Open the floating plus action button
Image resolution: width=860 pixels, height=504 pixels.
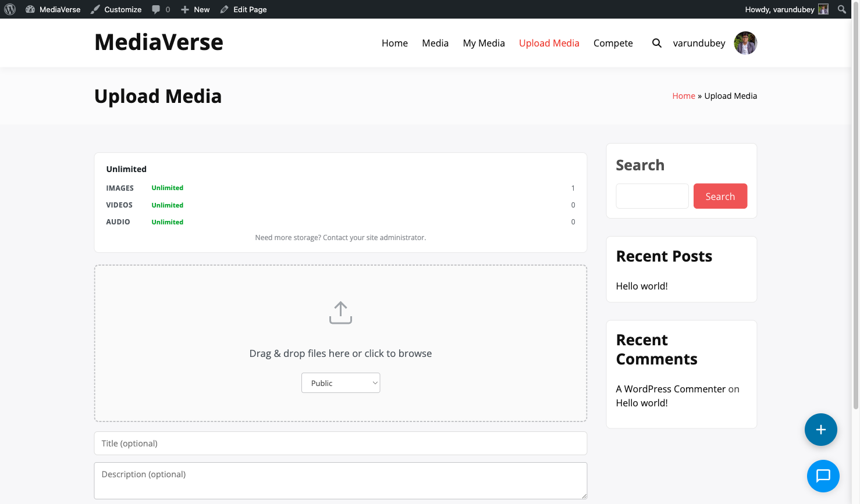pos(820,430)
